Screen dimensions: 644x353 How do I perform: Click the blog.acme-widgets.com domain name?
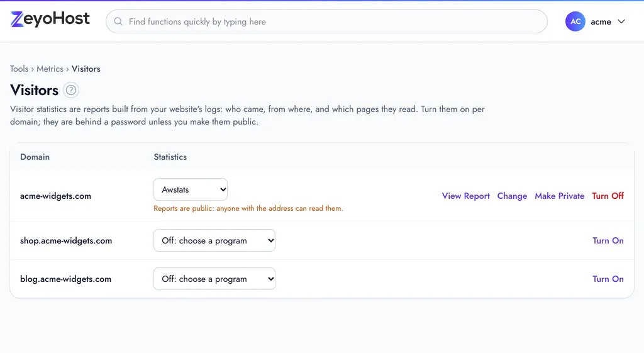point(65,279)
